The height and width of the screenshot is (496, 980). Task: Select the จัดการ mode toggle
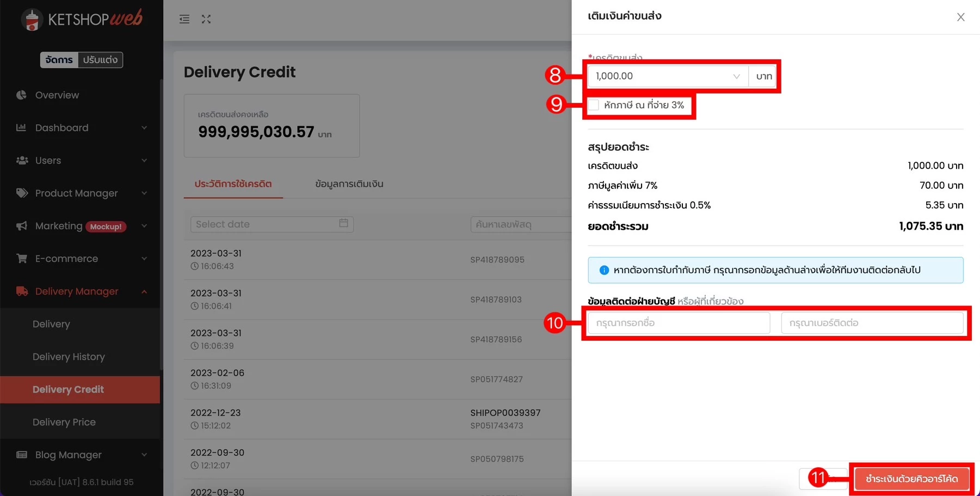59,60
